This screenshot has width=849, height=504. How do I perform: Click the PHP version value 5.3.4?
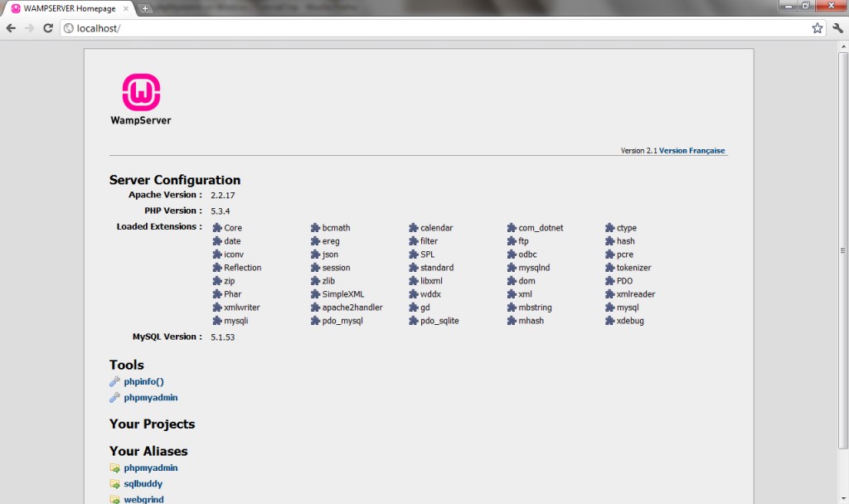click(x=221, y=211)
